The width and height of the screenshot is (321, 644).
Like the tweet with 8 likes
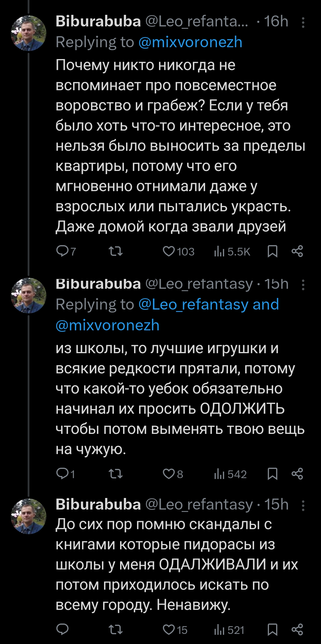169,474
